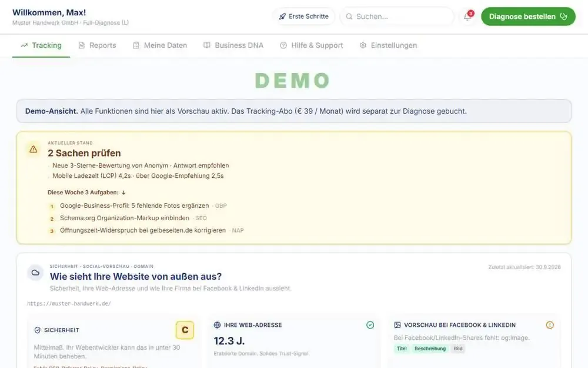Click the Diagnose bestellen button
This screenshot has width=588, height=368.
[x=528, y=16]
